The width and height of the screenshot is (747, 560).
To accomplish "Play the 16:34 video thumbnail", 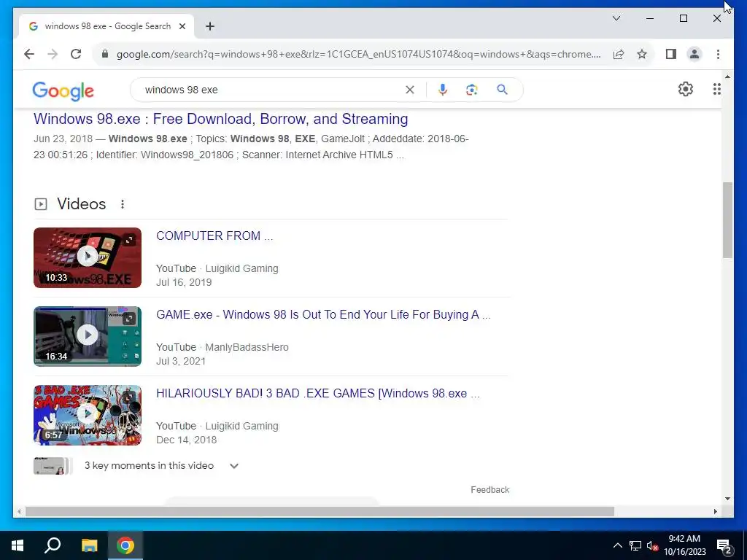I will point(88,336).
